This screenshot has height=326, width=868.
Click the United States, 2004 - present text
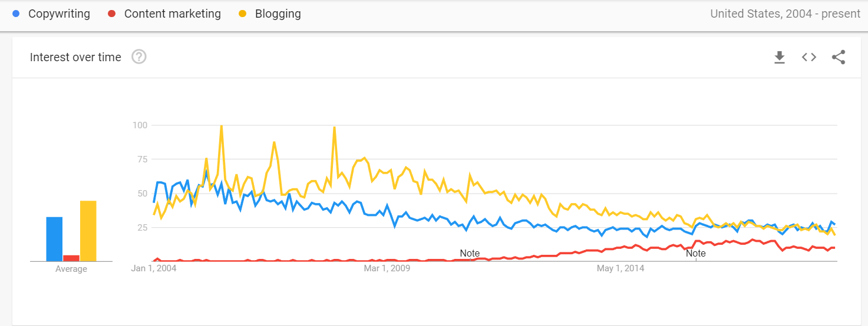[786, 14]
